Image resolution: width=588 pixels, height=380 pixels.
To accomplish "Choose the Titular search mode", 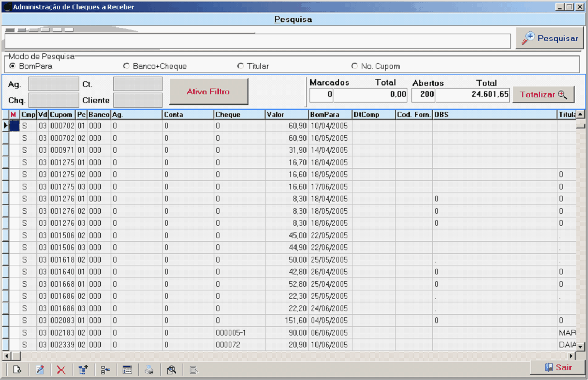I will click(x=240, y=66).
